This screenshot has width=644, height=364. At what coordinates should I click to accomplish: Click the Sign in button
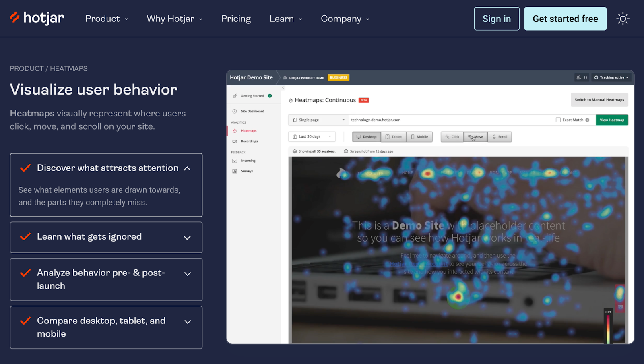click(x=497, y=19)
